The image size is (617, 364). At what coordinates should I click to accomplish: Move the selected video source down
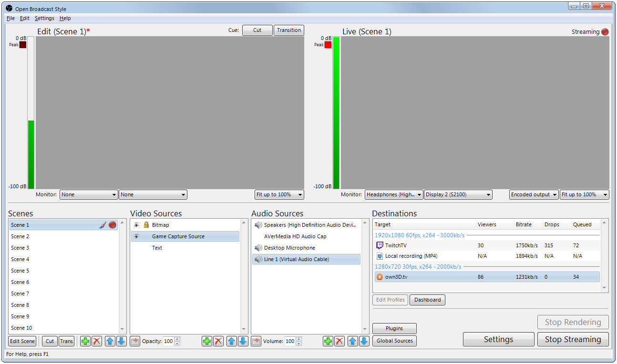243,341
